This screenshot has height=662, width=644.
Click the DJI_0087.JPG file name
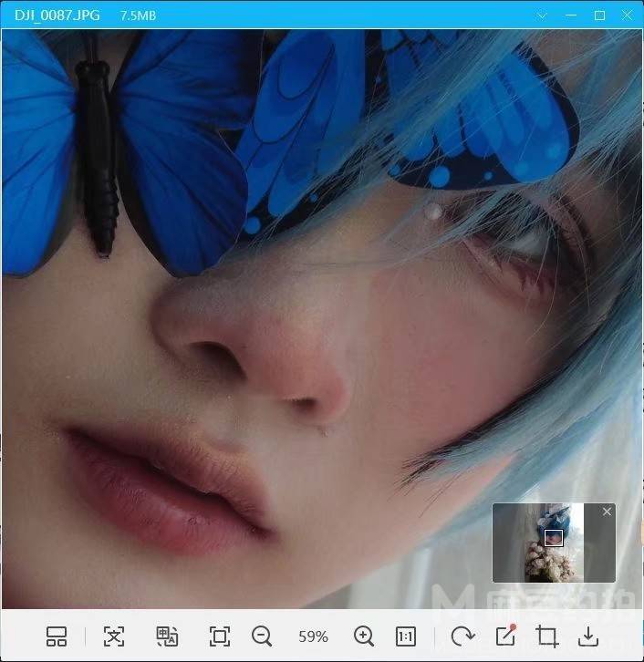point(57,16)
